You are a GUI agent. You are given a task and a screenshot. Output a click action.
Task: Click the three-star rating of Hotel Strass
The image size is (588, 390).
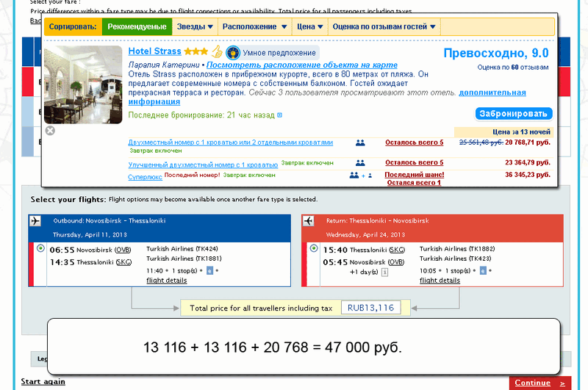pos(196,51)
